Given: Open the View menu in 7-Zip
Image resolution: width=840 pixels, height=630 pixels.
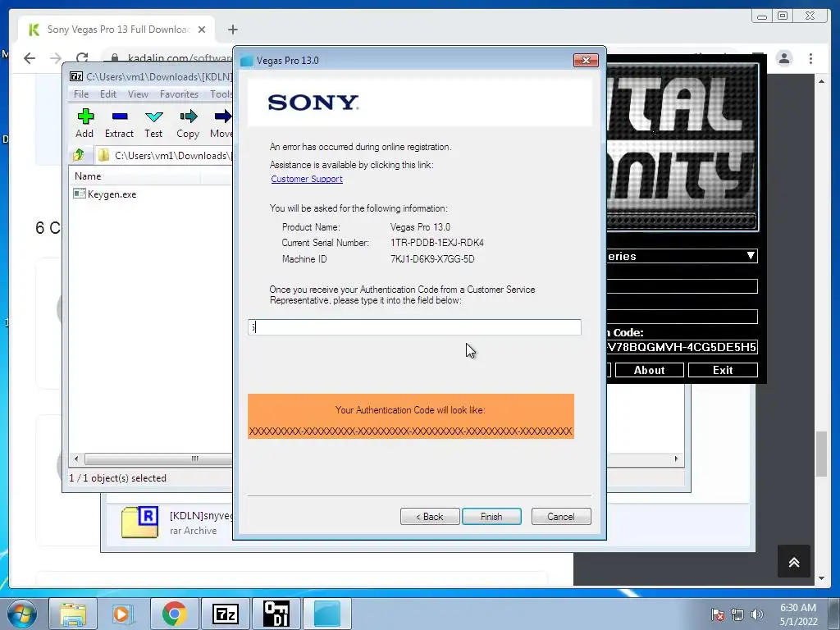Looking at the screenshot, I should 138,94.
